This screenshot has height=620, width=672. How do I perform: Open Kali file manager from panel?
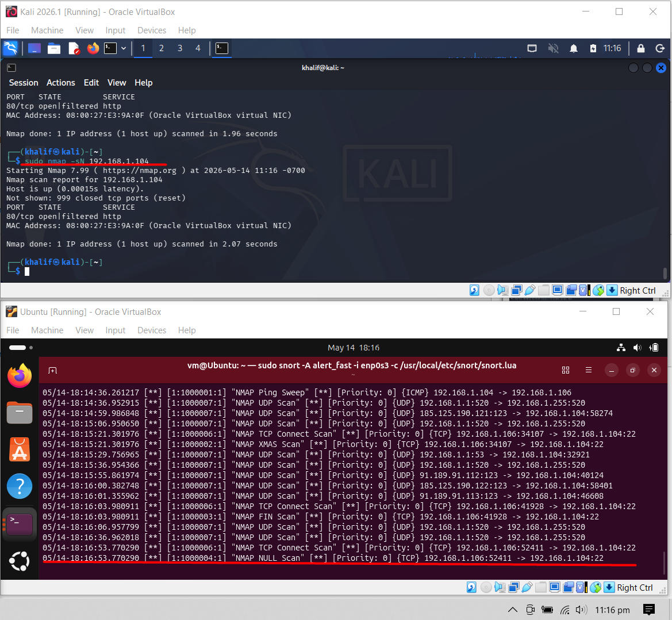click(54, 48)
